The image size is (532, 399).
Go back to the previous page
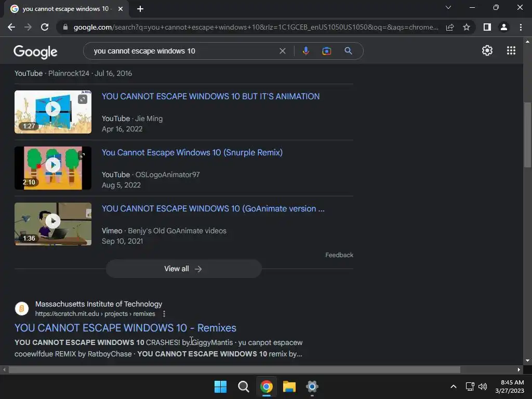11,27
